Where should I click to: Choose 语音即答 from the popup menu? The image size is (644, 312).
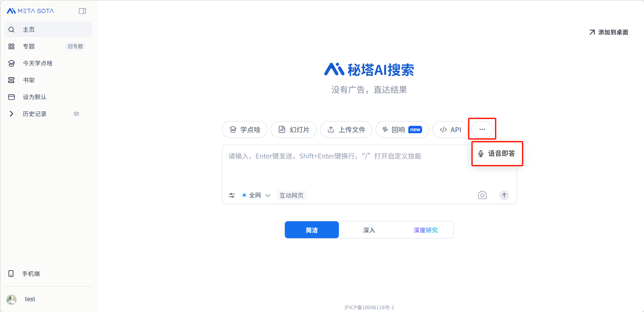(x=497, y=154)
